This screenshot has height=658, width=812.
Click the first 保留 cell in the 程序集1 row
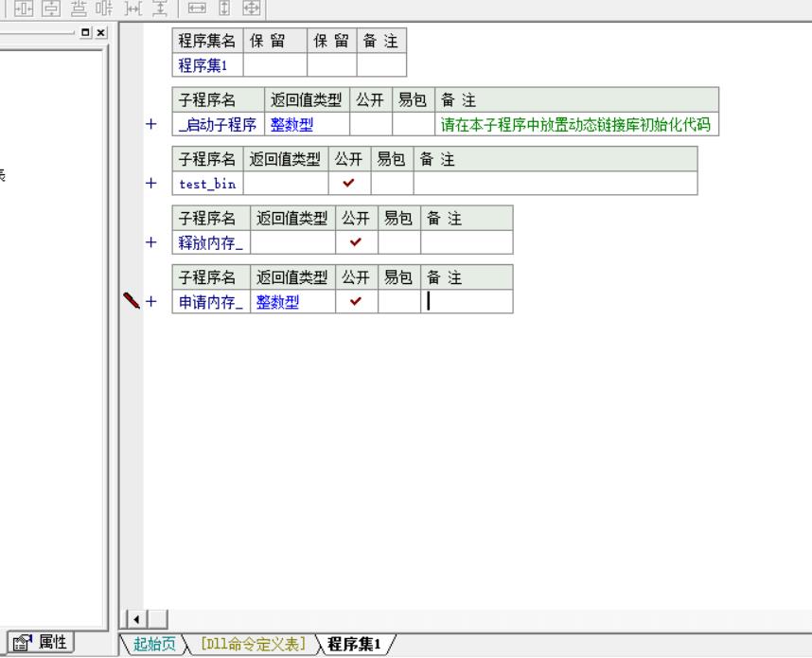pos(275,65)
